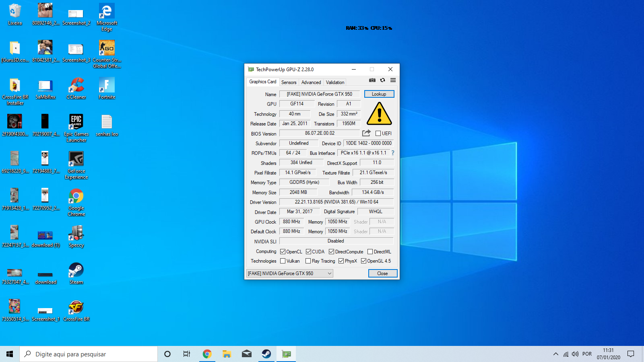Toggle the DirectCompute checkbox
Viewport: 644px width, 362px height.
[331, 252]
